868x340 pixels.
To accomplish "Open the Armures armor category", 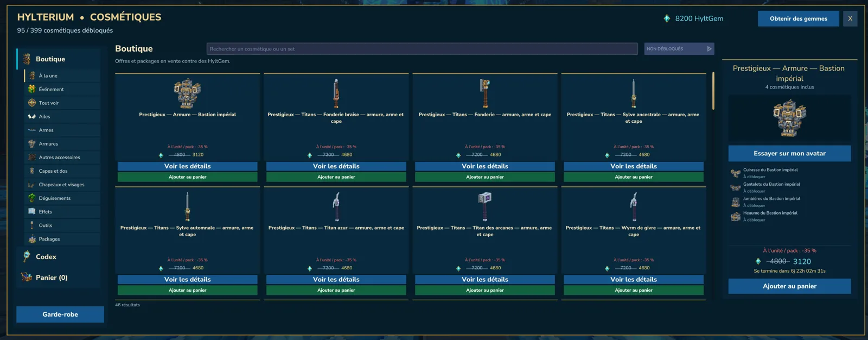I will 62,143.
